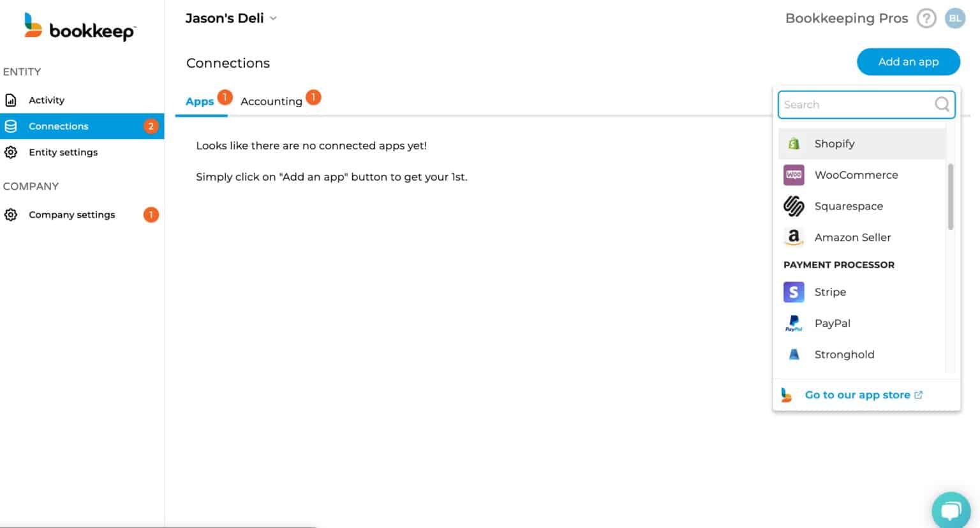
Task: Switch to the Accounting tab
Action: coord(271,101)
